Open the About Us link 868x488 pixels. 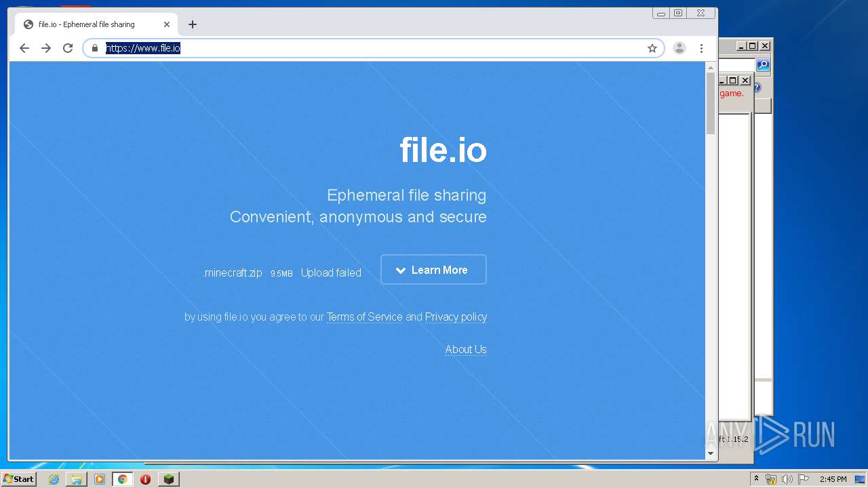pos(466,350)
